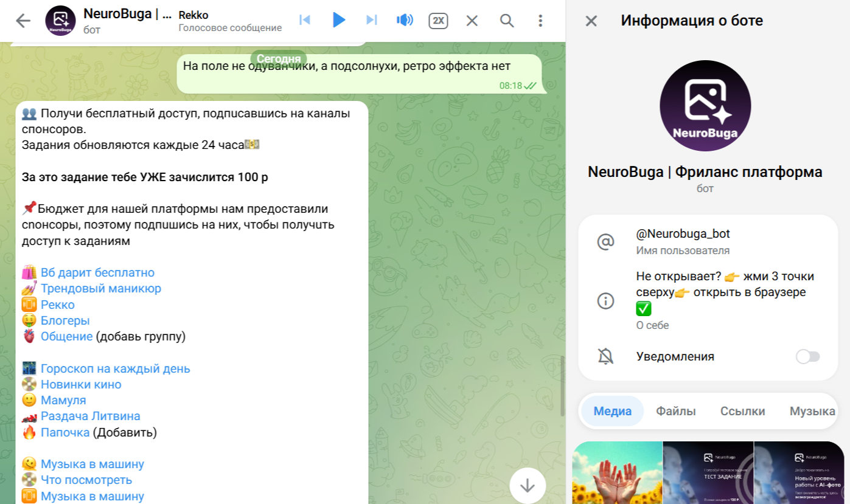Click the Уведомления label
This screenshot has width=850, height=504.
(675, 356)
